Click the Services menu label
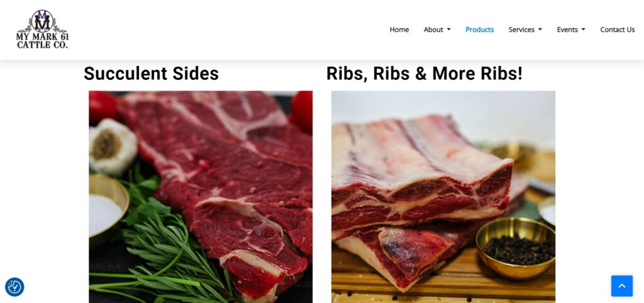 pos(521,30)
